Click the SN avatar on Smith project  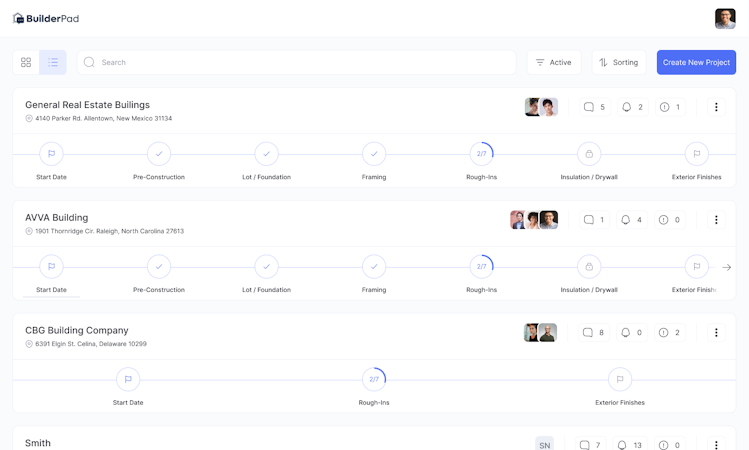pyautogui.click(x=545, y=444)
